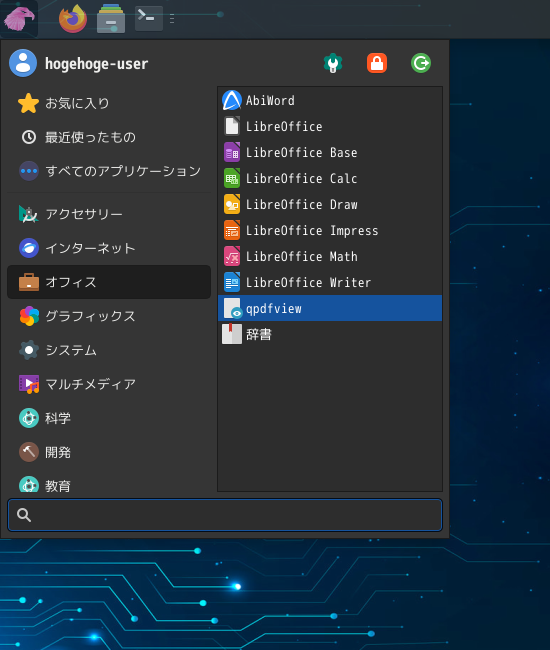Launch AbiWord
The width and height of the screenshot is (550, 650).
pos(330,100)
